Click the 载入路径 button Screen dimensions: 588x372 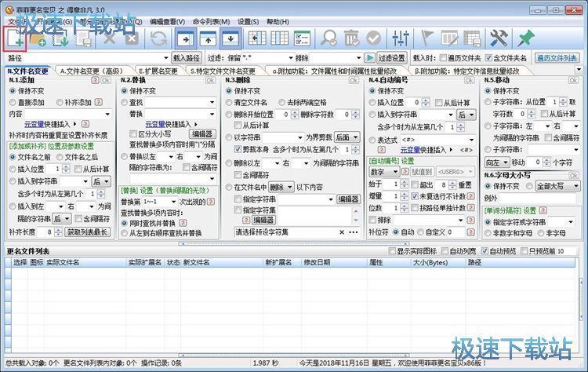coord(187,57)
